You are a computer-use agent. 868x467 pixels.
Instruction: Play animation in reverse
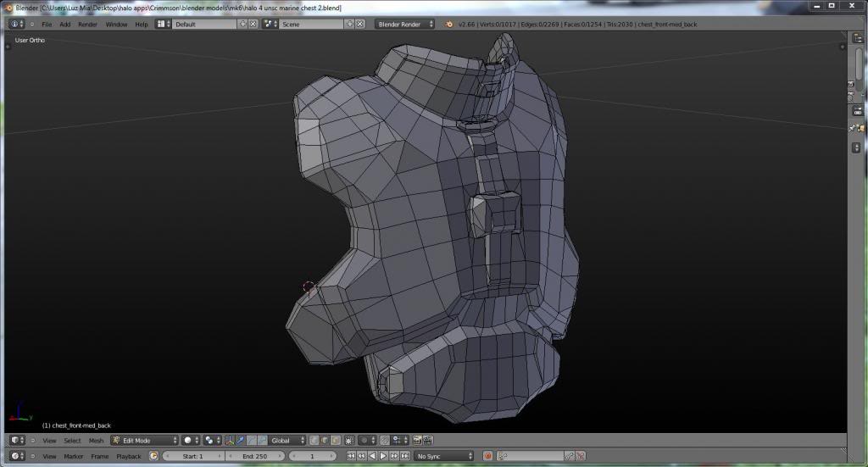tap(373, 456)
